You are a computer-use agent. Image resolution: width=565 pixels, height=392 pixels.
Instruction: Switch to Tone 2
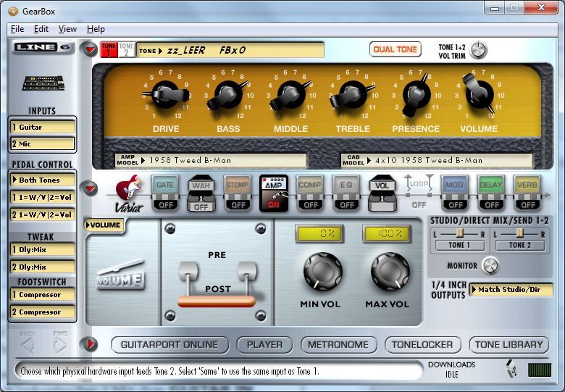pyautogui.click(x=126, y=49)
